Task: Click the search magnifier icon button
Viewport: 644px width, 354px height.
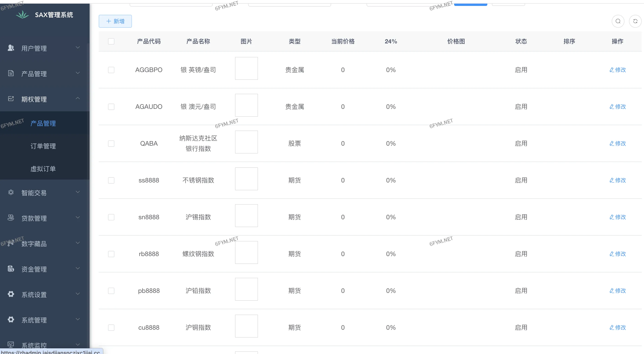Action: pyautogui.click(x=618, y=21)
